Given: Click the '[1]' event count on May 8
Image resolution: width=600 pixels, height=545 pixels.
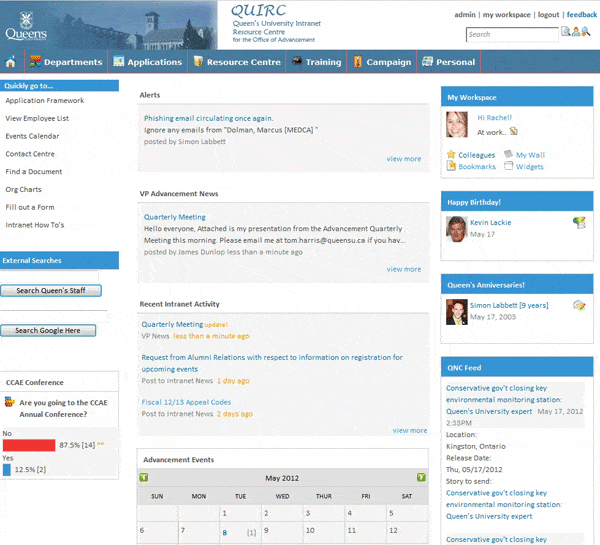Looking at the screenshot, I should (x=251, y=532).
